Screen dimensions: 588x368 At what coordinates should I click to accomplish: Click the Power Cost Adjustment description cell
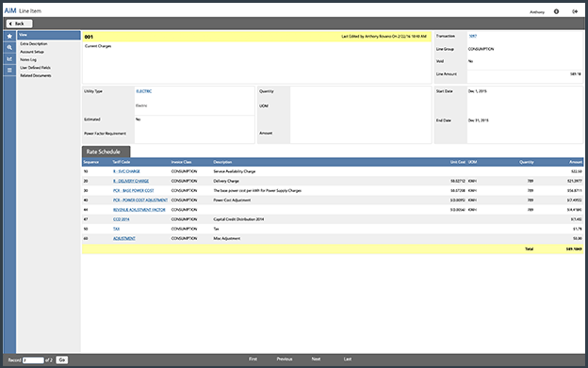coord(232,200)
